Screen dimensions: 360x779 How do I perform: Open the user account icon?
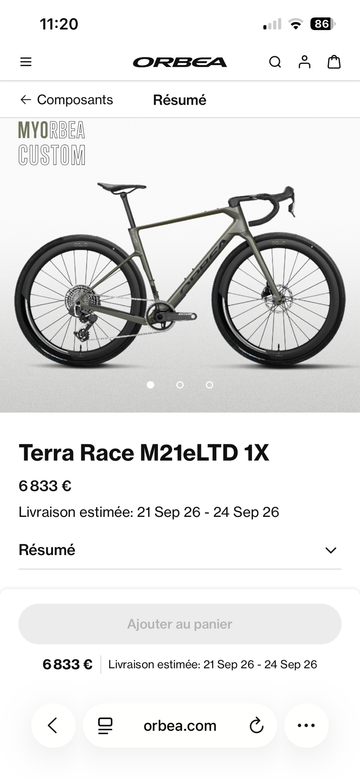pos(304,62)
